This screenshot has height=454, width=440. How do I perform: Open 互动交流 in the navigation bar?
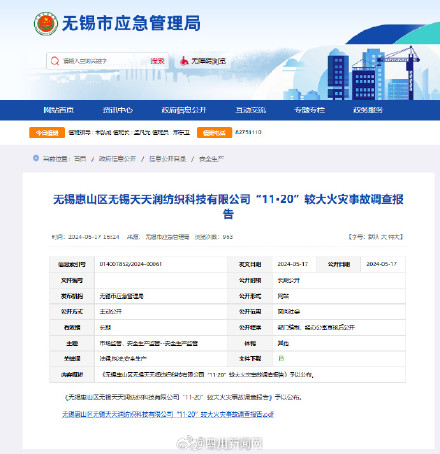[251, 110]
